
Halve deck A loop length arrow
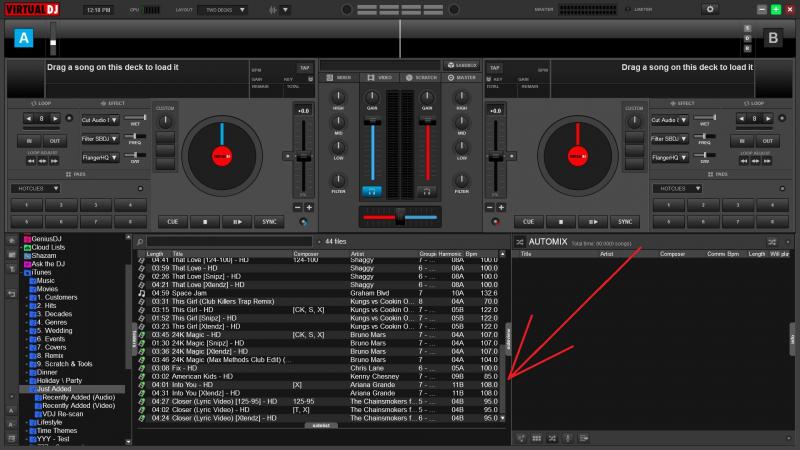(x=29, y=118)
